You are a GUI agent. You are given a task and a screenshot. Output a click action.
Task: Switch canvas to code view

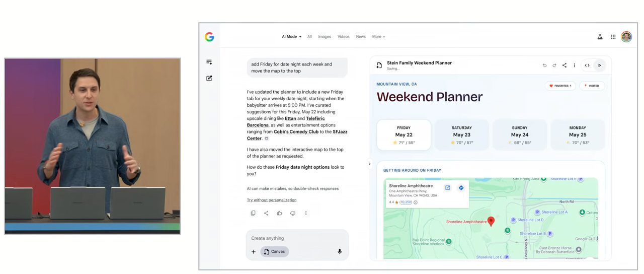pos(587,65)
